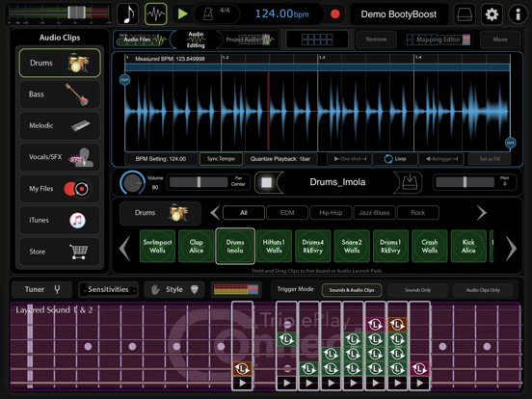Show previous clips with left arrow
The height and width of the screenshot is (399, 532).
[x=125, y=249]
